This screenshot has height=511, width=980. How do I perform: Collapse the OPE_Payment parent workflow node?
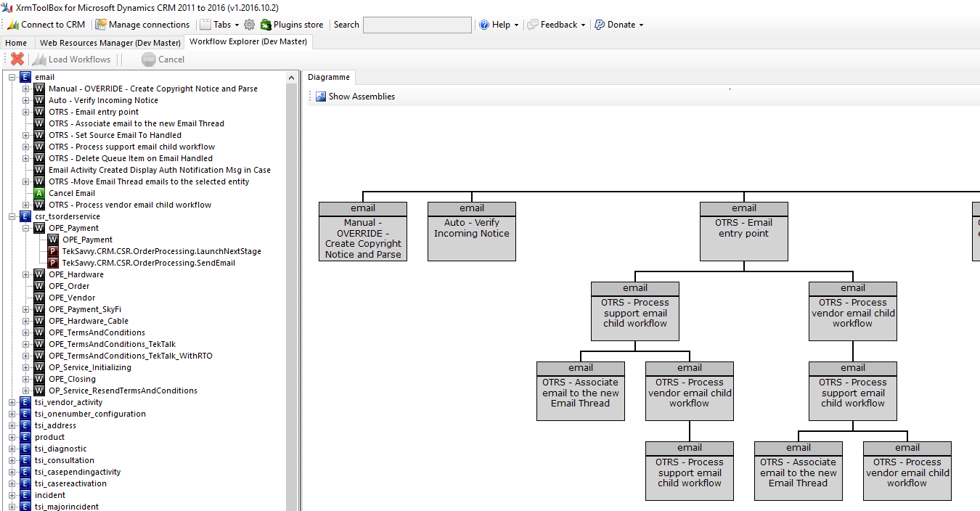pos(25,228)
